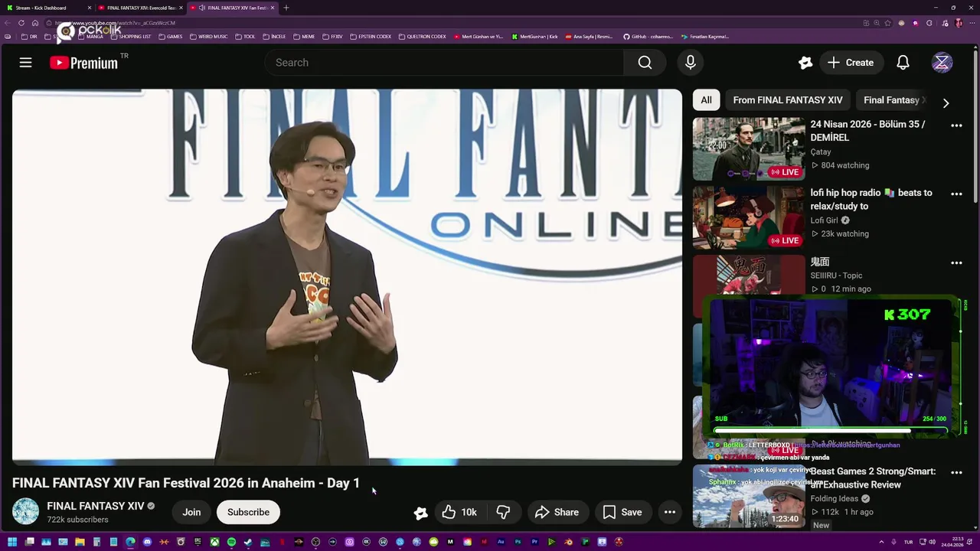Viewport: 980px width, 551px height.
Task: Open Calculator from the taskbar
Action: 96,542
